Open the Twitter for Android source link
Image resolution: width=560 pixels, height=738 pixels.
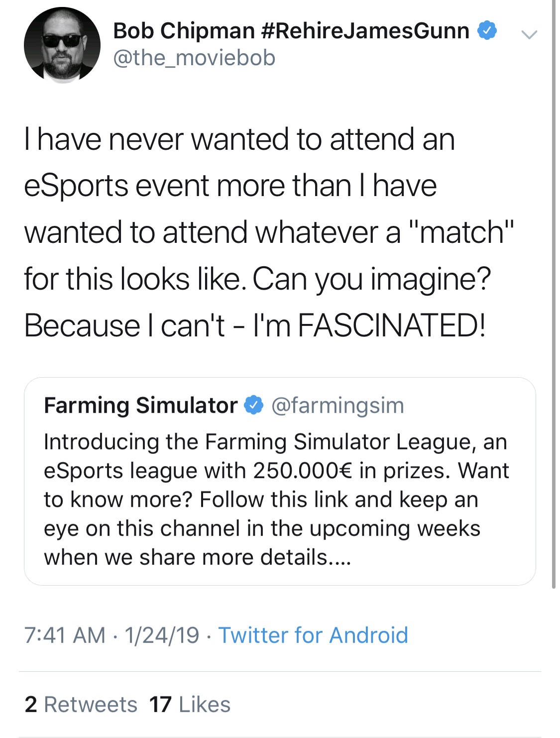click(x=313, y=635)
